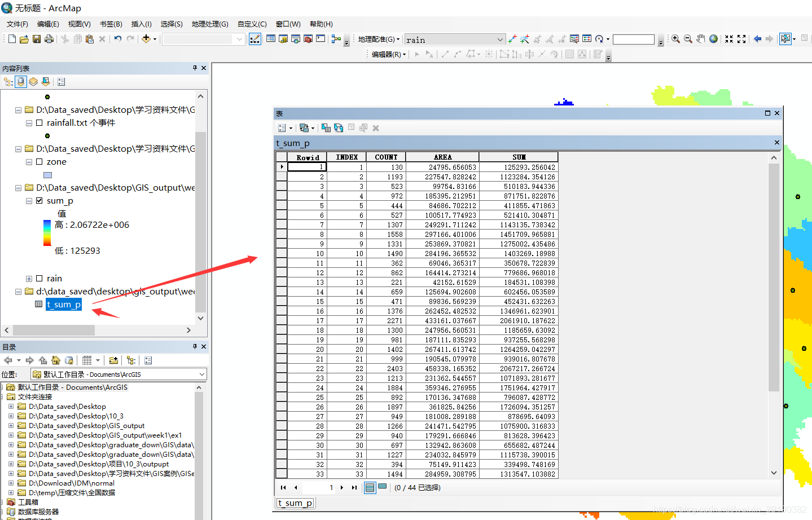List layers by source in contents
This screenshot has height=520, width=812.
[21, 82]
